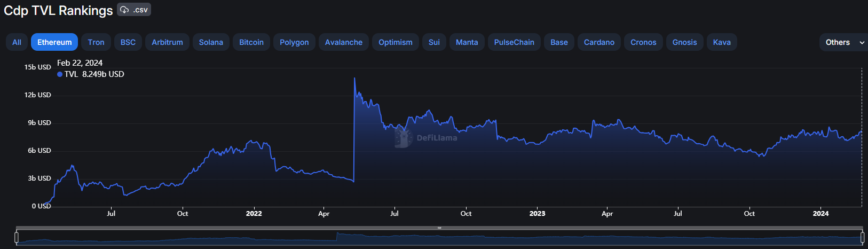Select the PulseChain filter

pyautogui.click(x=514, y=42)
